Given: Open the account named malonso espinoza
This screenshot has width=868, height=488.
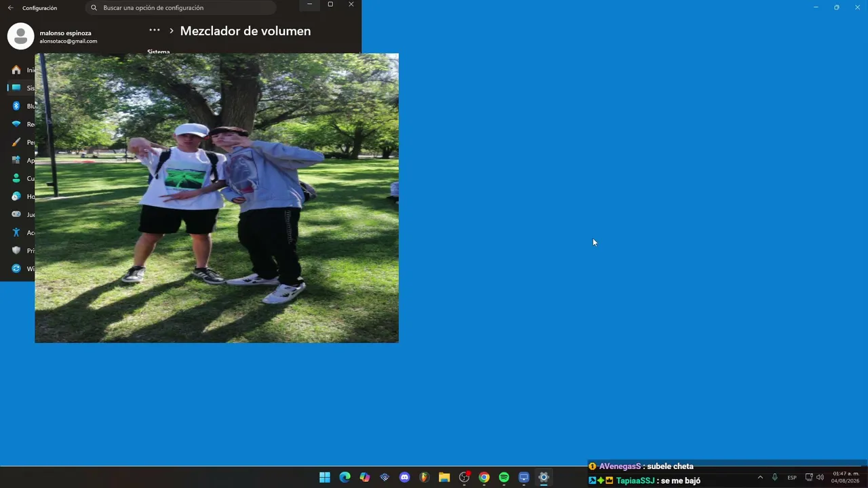Looking at the screenshot, I should [65, 33].
